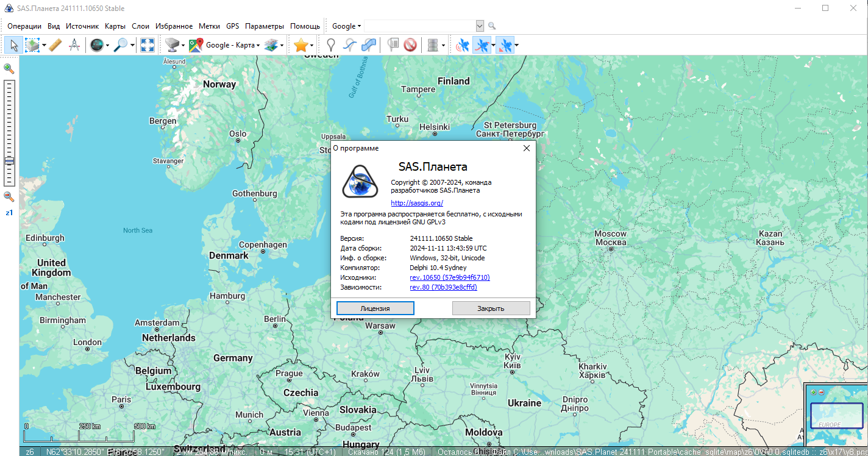The width and height of the screenshot is (868, 456).
Task: Open rev.10650 source revision link
Action: point(450,277)
